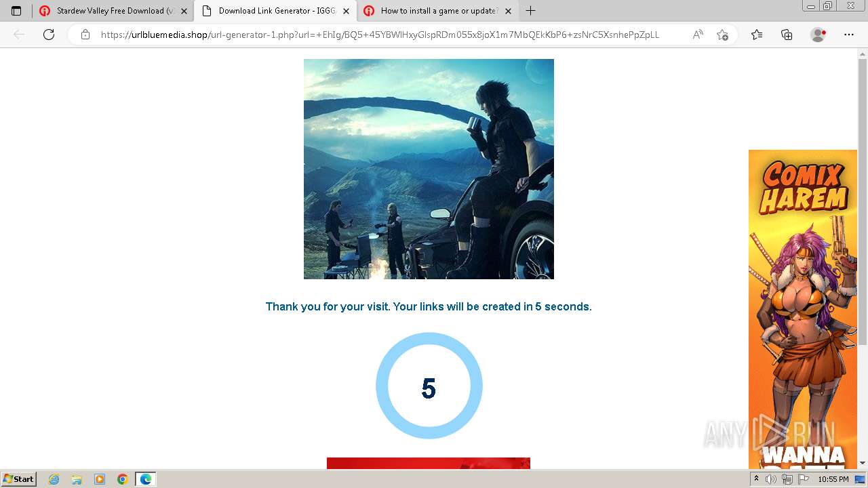The height and width of the screenshot is (488, 868).
Task: Switch to How to install a game tab
Action: pyautogui.click(x=437, y=11)
